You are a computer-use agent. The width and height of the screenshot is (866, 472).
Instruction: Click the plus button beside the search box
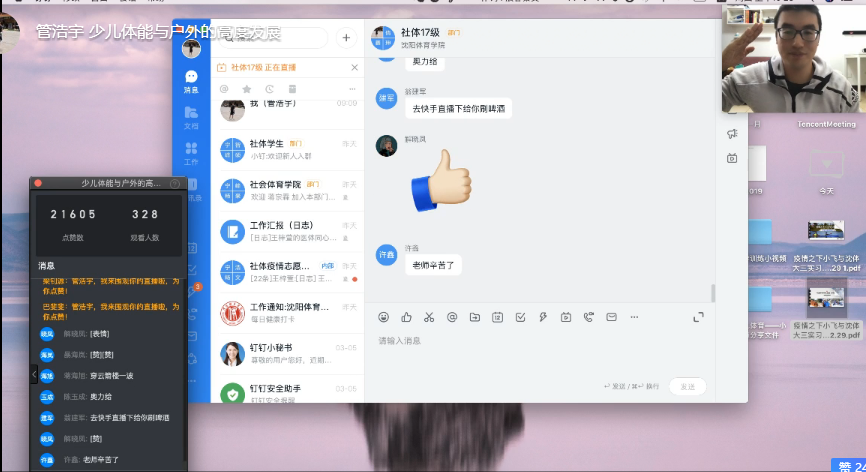pos(346,38)
